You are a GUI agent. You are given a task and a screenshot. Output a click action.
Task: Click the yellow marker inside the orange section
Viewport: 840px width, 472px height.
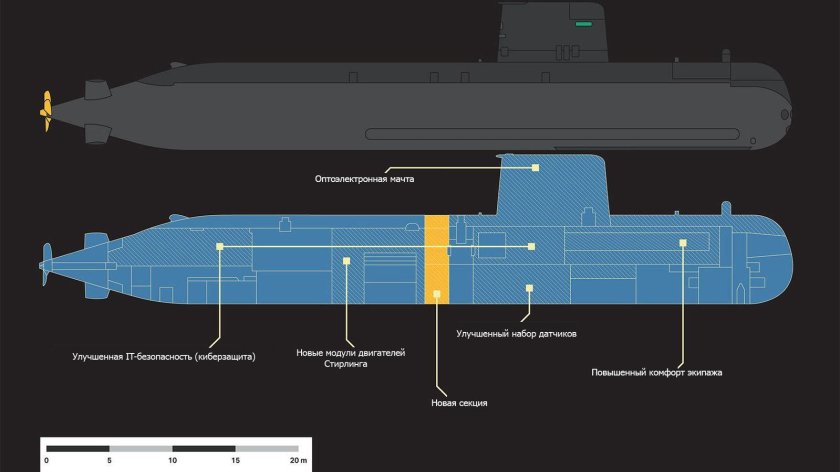[x=437, y=296]
